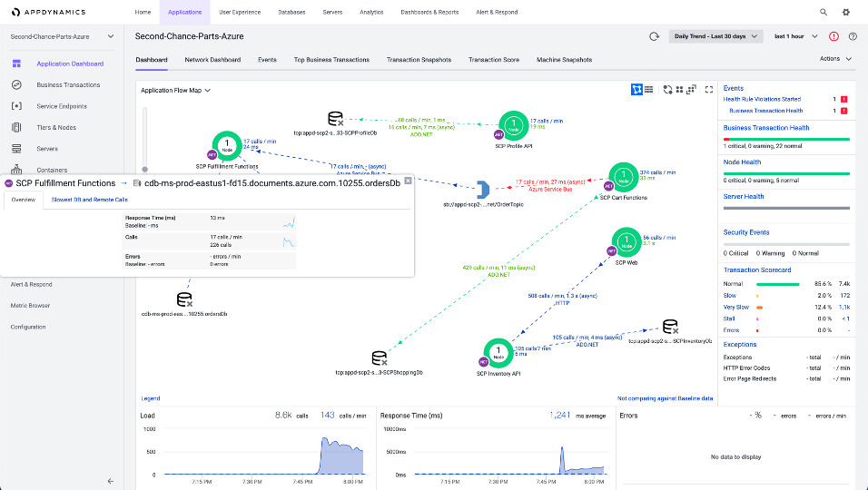Switch to the Network Dashboard tab
Screen dimensions: 868x490
point(212,60)
